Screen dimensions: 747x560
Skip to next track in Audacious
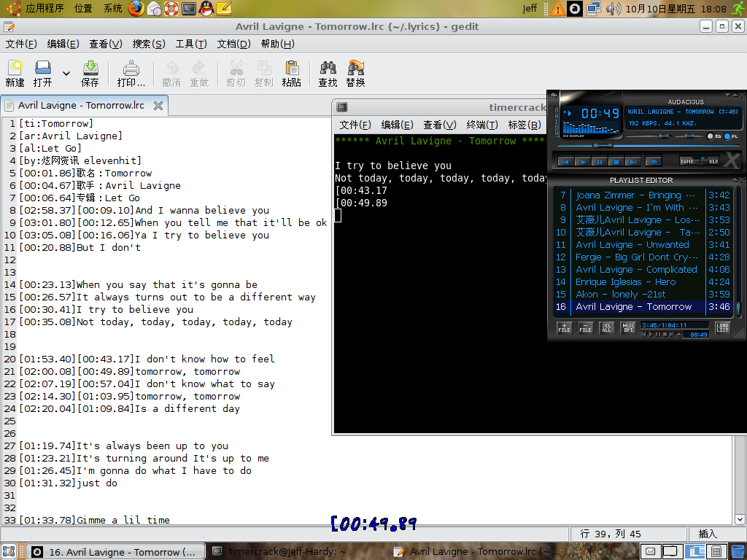pyautogui.click(x=632, y=162)
